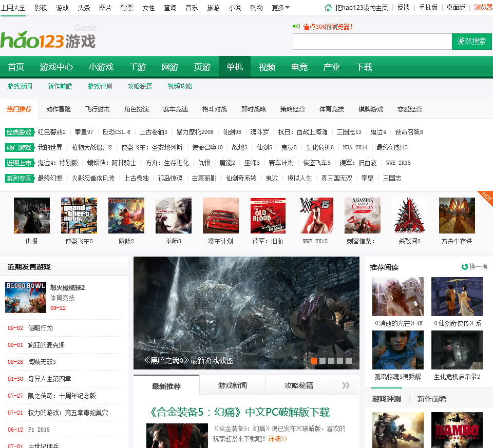Image resolution: width=493 pixels, height=448 pixels.
Task: Select the last carousel indicator dot
Action: point(349,361)
